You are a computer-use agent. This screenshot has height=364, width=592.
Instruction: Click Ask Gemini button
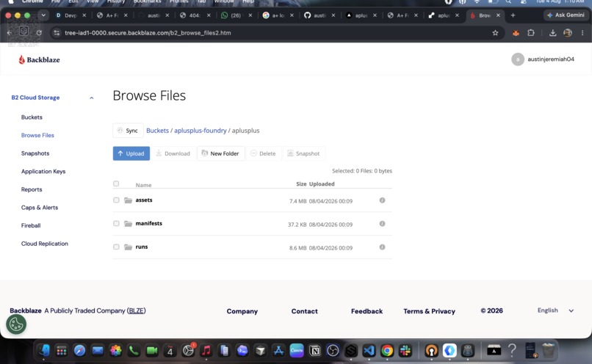tap(566, 15)
